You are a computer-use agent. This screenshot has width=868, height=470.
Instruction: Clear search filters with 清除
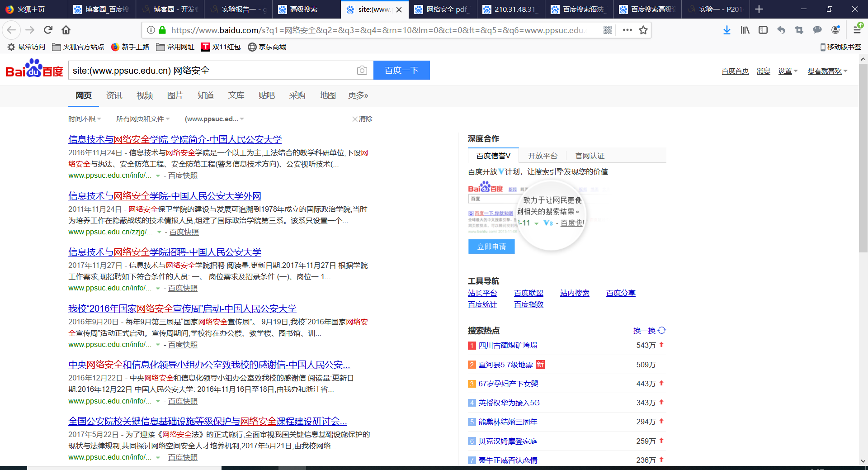362,119
